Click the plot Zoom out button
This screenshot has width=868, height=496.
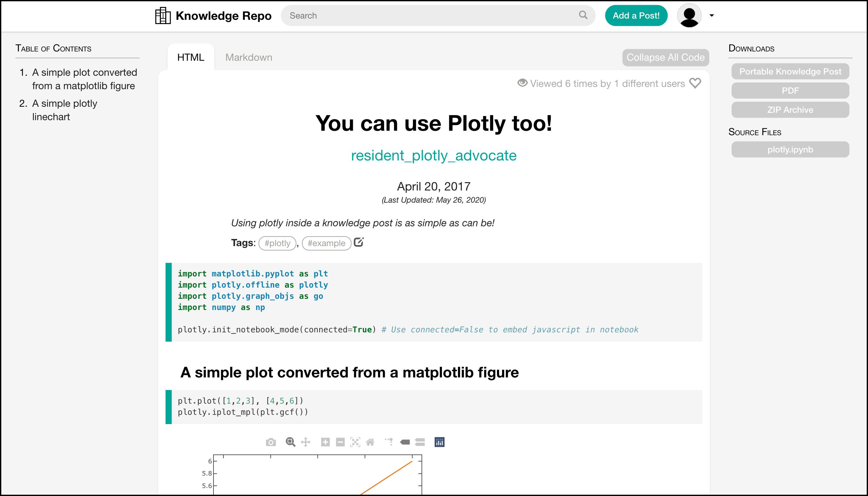click(340, 442)
